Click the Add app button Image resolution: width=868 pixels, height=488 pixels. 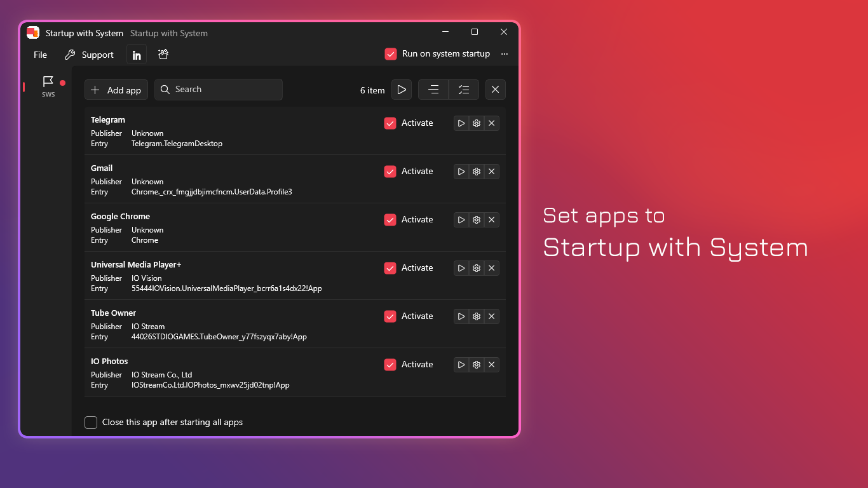click(x=116, y=90)
